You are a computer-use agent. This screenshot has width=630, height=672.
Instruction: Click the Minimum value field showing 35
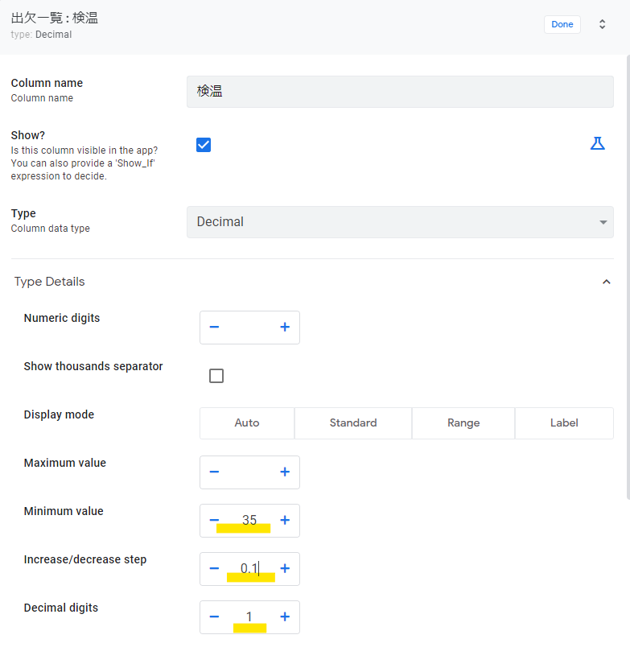coord(249,520)
